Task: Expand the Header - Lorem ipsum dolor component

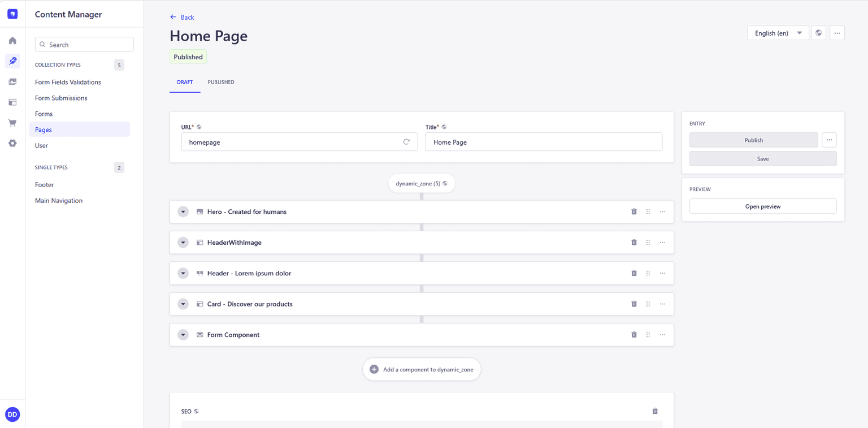Action: 183,273
